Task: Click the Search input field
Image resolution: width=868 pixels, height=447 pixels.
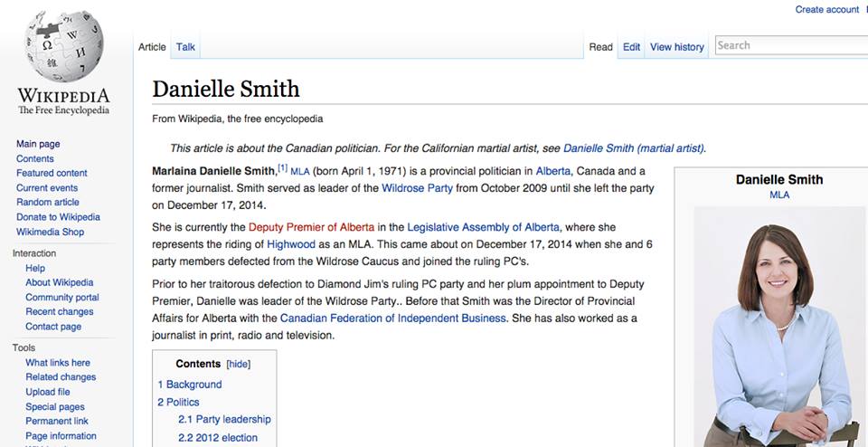Action: click(792, 45)
